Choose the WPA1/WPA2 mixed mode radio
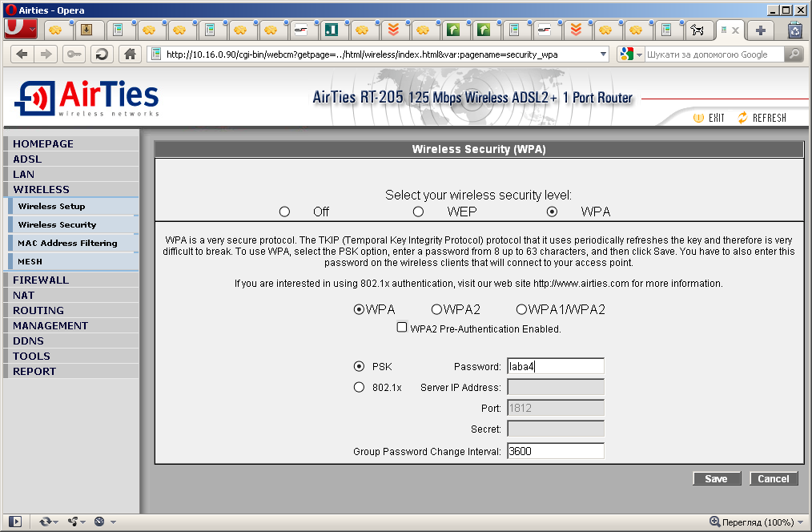The image size is (812, 532). pos(521,309)
